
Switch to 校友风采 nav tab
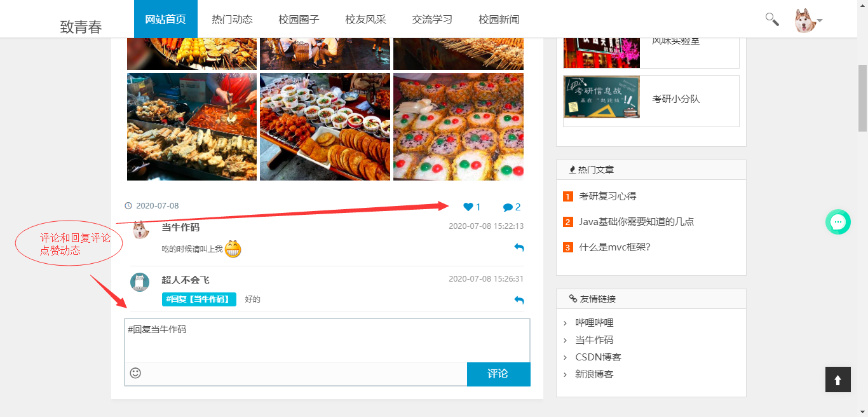365,19
